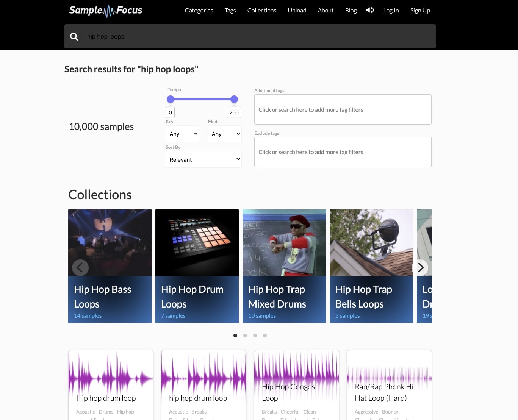Click the Sign Up button
Screen dimensions: 518x420
pyautogui.click(x=420, y=10)
